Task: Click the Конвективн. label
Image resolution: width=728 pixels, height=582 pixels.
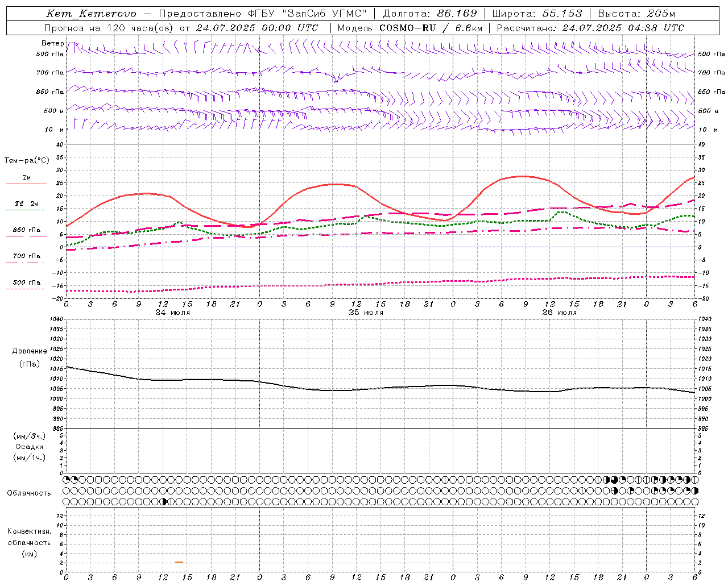Action: (x=30, y=531)
